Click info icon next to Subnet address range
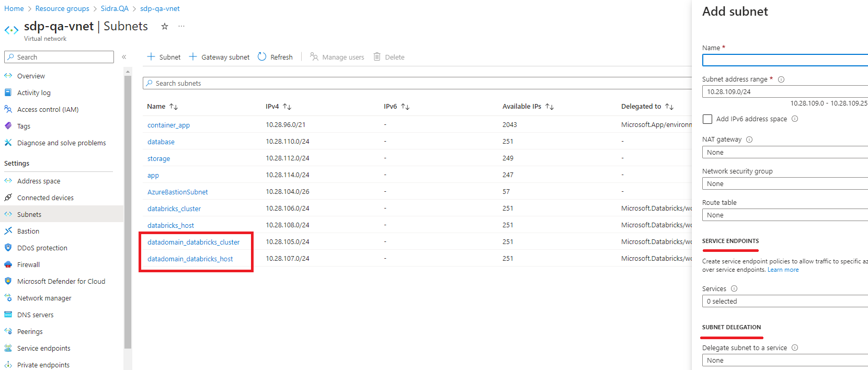The width and height of the screenshot is (868, 370). click(781, 79)
